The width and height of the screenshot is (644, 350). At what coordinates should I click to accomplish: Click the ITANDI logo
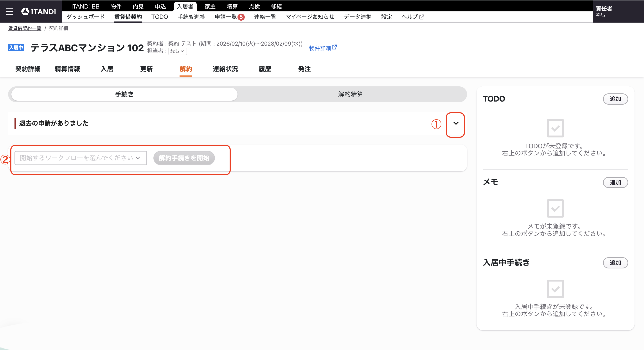(x=38, y=11)
